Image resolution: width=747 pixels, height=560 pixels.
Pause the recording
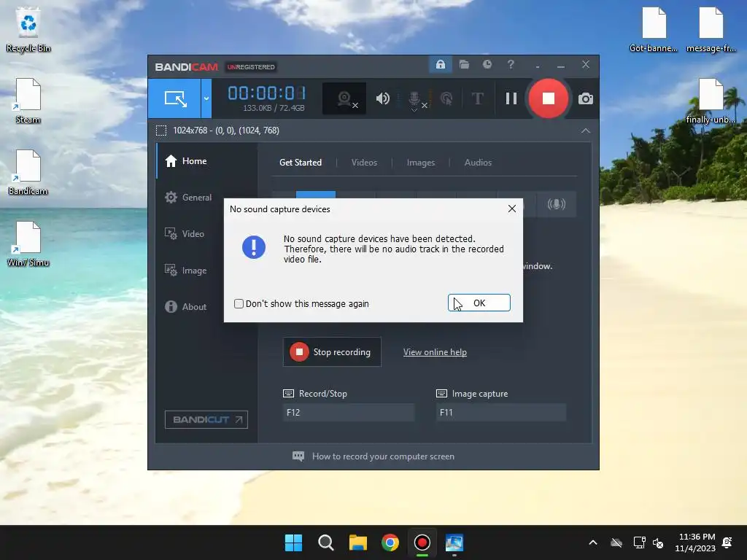click(511, 98)
